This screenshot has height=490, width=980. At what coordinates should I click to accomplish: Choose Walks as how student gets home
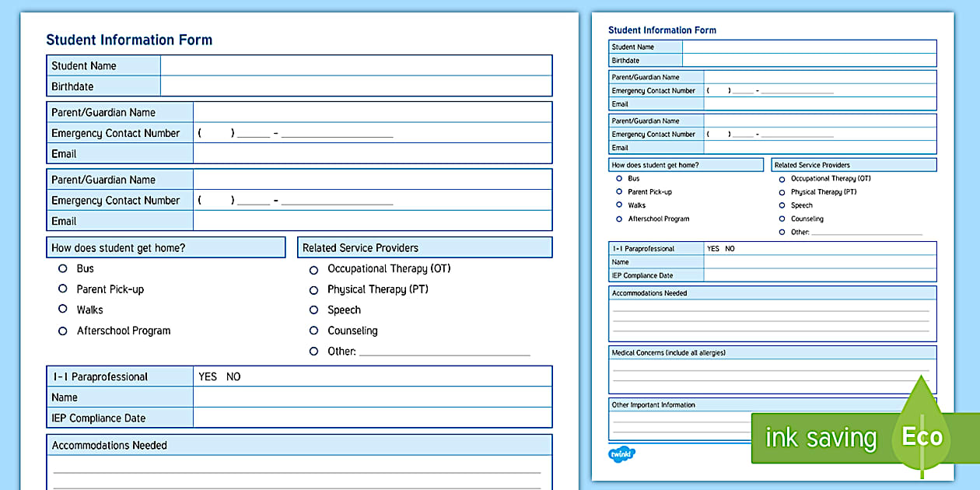pyautogui.click(x=62, y=310)
